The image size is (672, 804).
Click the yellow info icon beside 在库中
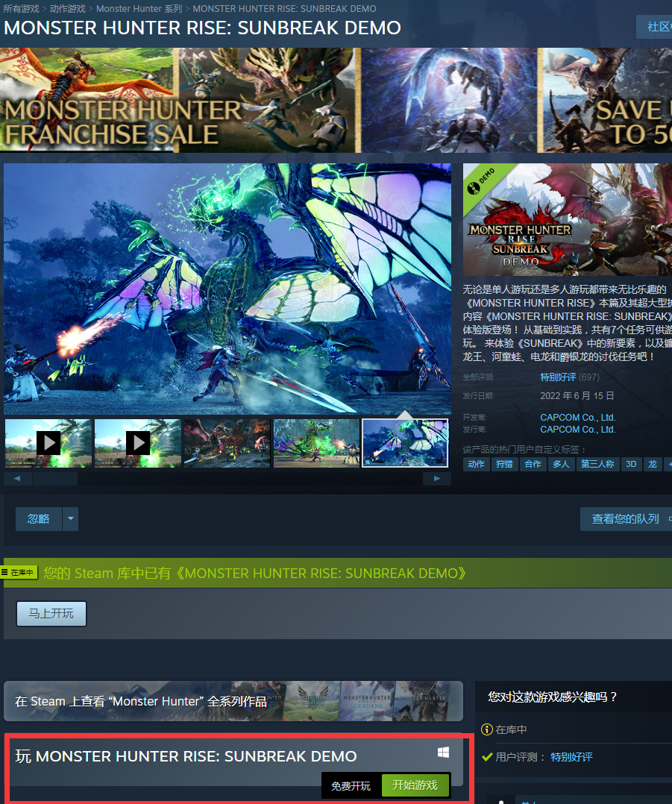click(x=487, y=729)
